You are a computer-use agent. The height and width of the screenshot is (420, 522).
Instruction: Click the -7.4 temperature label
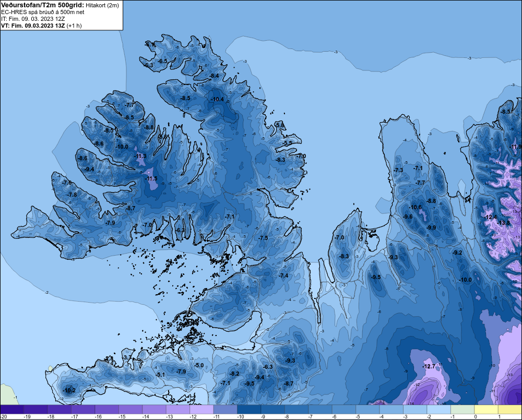[283, 275]
